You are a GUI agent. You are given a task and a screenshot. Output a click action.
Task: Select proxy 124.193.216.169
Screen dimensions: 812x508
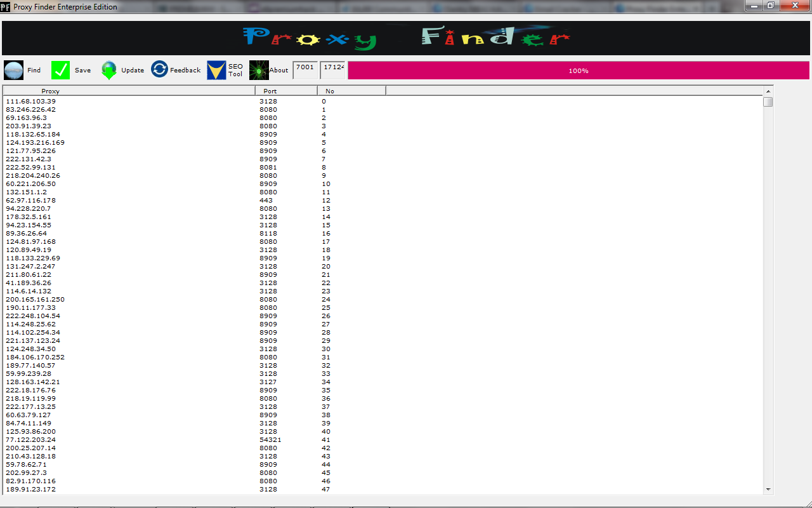point(36,142)
